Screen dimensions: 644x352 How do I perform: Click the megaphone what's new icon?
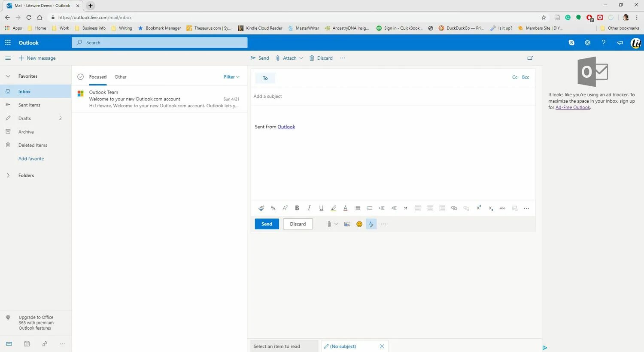coord(620,42)
